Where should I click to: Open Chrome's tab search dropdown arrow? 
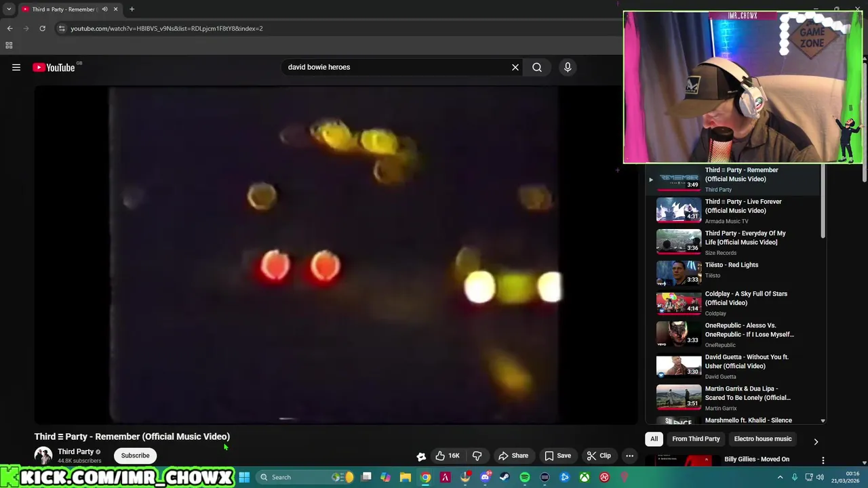pyautogui.click(x=9, y=9)
